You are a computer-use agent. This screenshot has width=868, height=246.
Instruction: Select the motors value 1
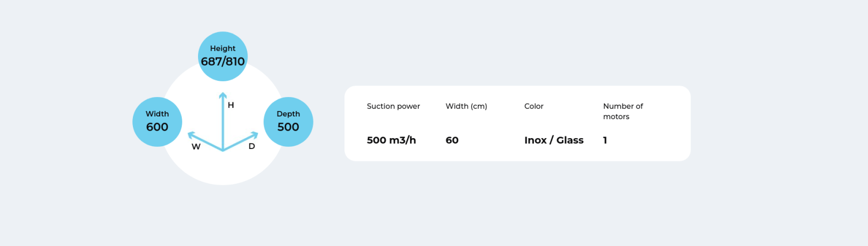(x=605, y=140)
